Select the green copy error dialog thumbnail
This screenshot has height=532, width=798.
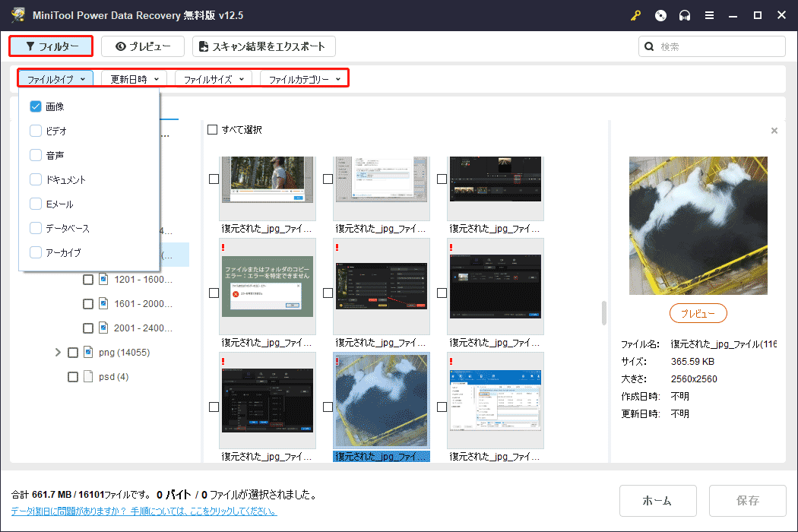click(x=268, y=287)
